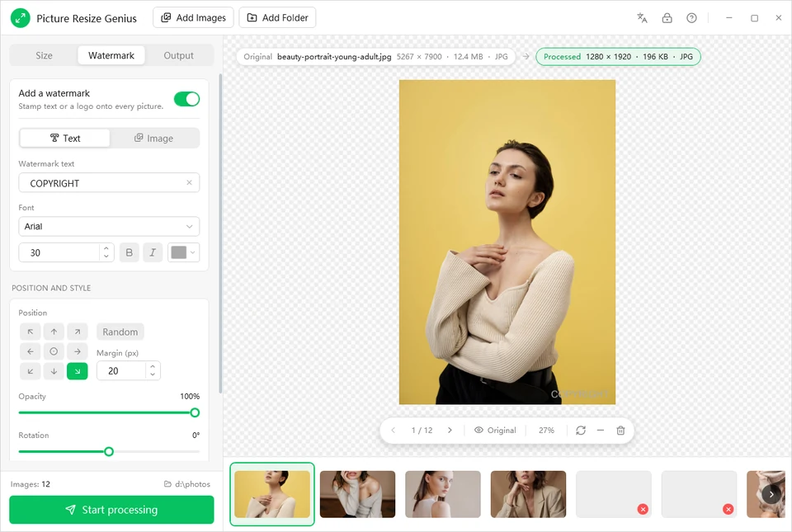Viewport: 792px width, 532px height.
Task: Open the watermark color dropdown arrow
Action: point(192,252)
